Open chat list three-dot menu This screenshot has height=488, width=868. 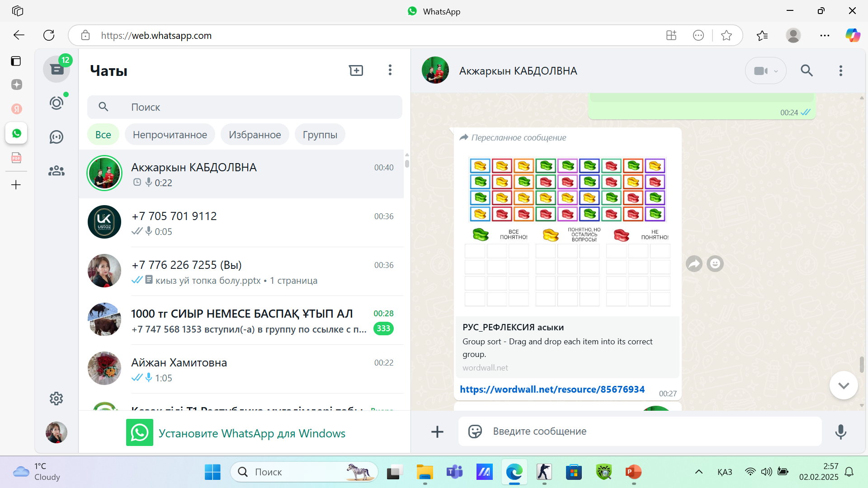(390, 70)
